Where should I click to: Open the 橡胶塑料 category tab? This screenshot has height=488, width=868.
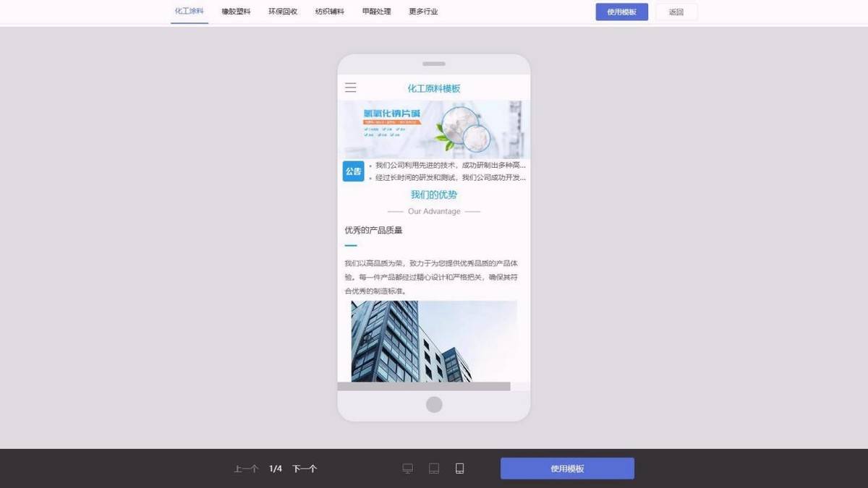(236, 12)
